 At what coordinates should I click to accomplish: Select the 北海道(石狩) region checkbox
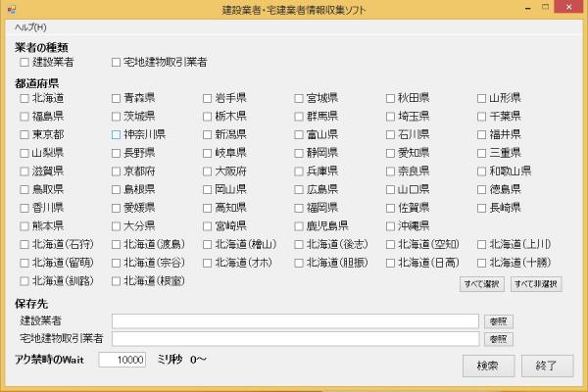pyautogui.click(x=24, y=244)
